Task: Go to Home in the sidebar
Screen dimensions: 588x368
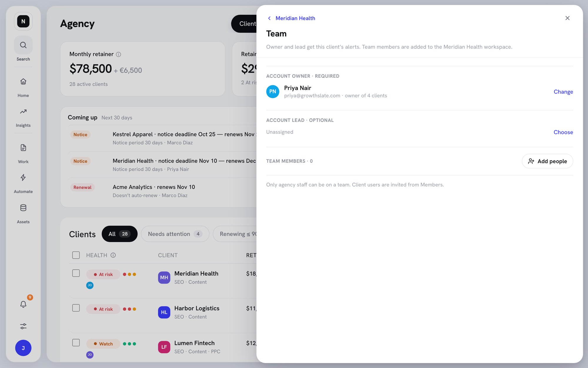Action: (23, 87)
